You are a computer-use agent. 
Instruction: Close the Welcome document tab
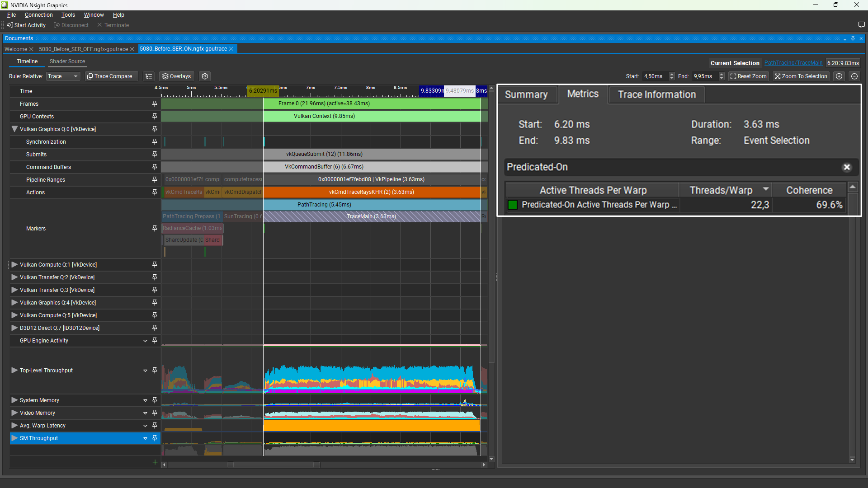pyautogui.click(x=31, y=49)
